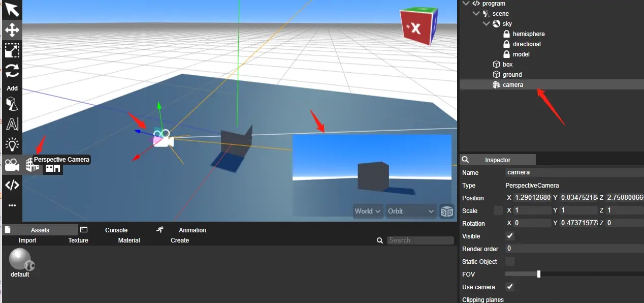This screenshot has height=303, width=644.
Task: Switch to the Animation tab
Action: point(192,230)
